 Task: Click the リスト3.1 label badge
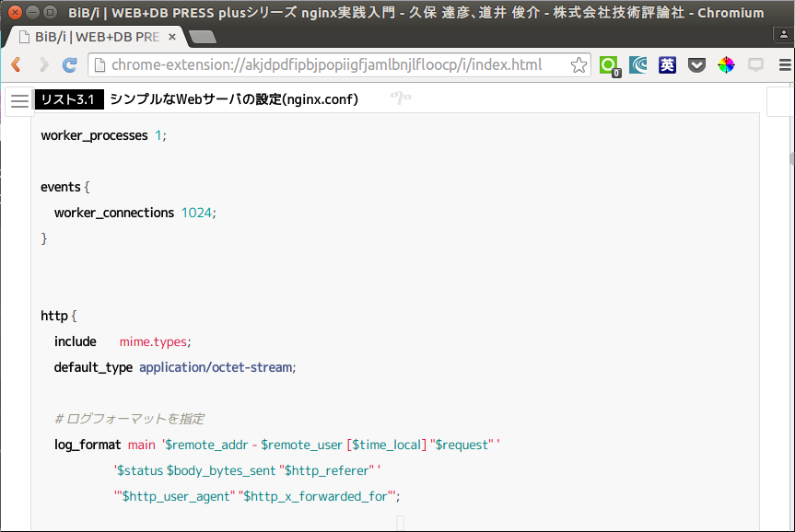(69, 99)
